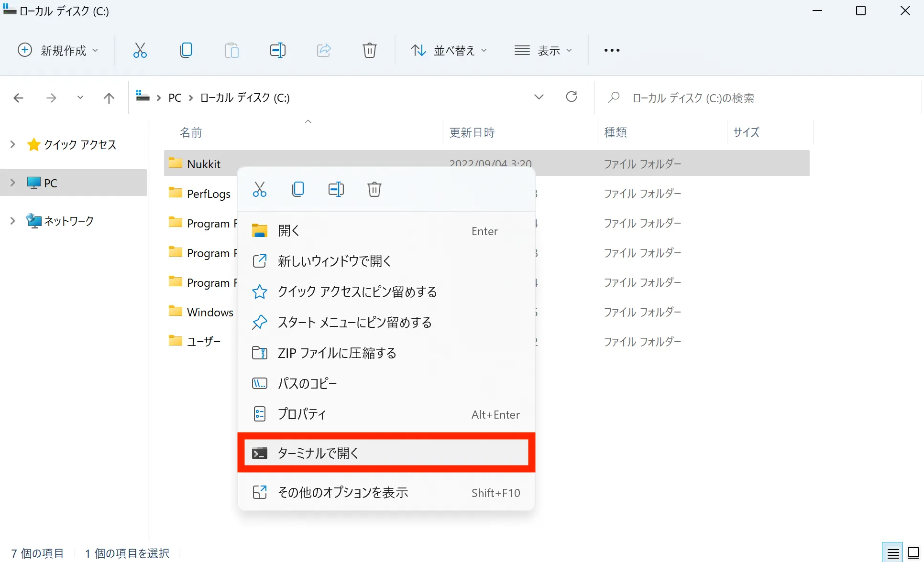
Task: Expand the address bar history dropdown
Action: pyautogui.click(x=539, y=97)
